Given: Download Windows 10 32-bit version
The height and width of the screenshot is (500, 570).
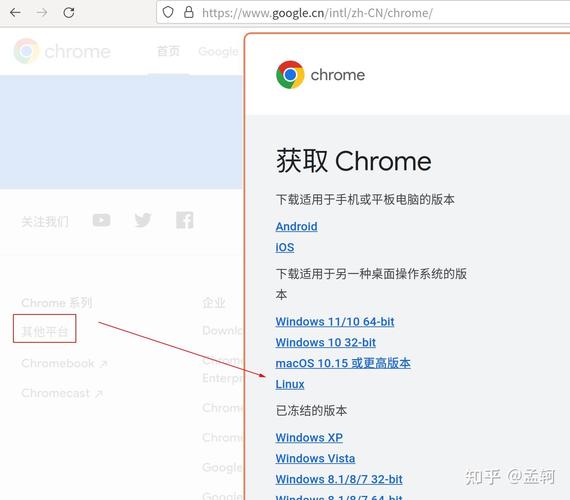Looking at the screenshot, I should pos(325,342).
